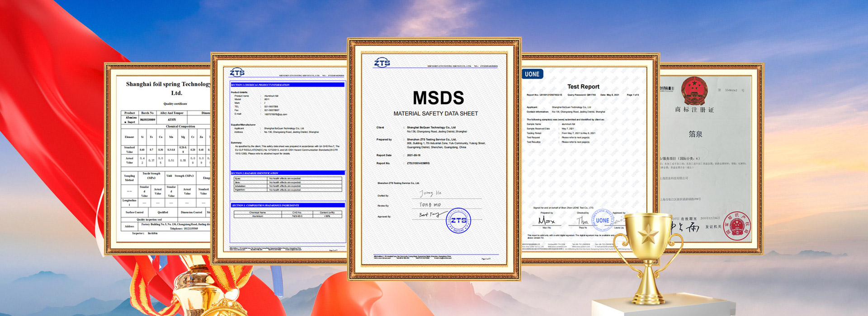Click the "Max" signature on Test Report
This screenshot has width=868, height=316.
point(547,220)
